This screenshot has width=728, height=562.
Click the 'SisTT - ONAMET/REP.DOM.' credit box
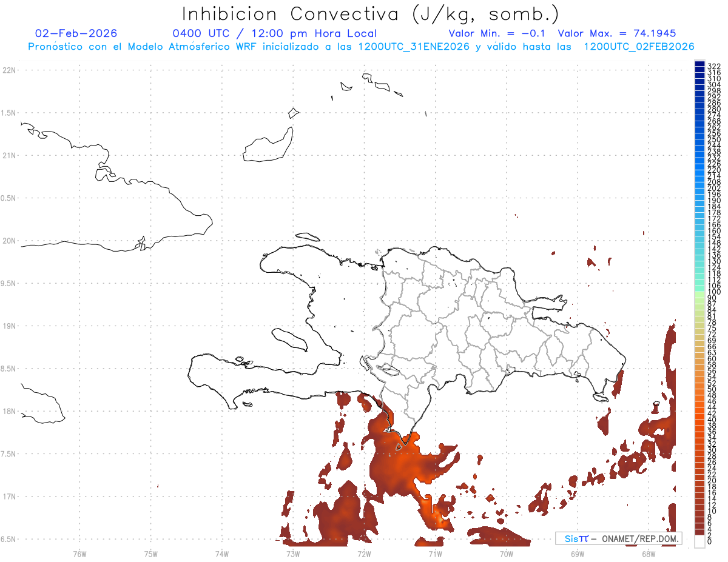coord(619,538)
